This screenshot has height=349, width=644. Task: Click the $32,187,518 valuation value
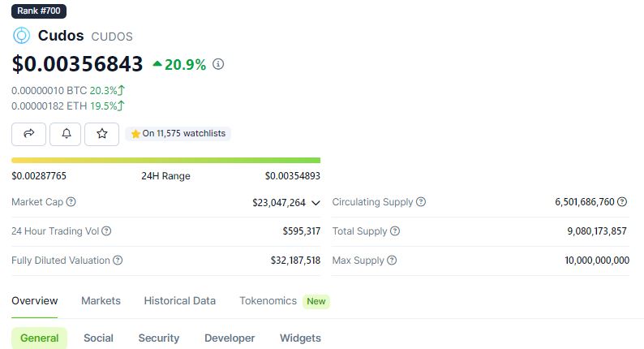(295, 261)
